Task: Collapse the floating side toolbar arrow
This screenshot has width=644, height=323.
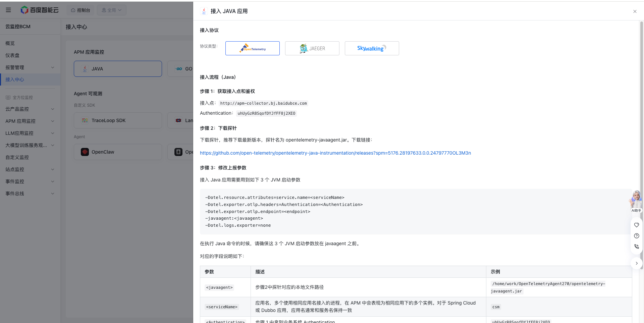Action: (637, 263)
